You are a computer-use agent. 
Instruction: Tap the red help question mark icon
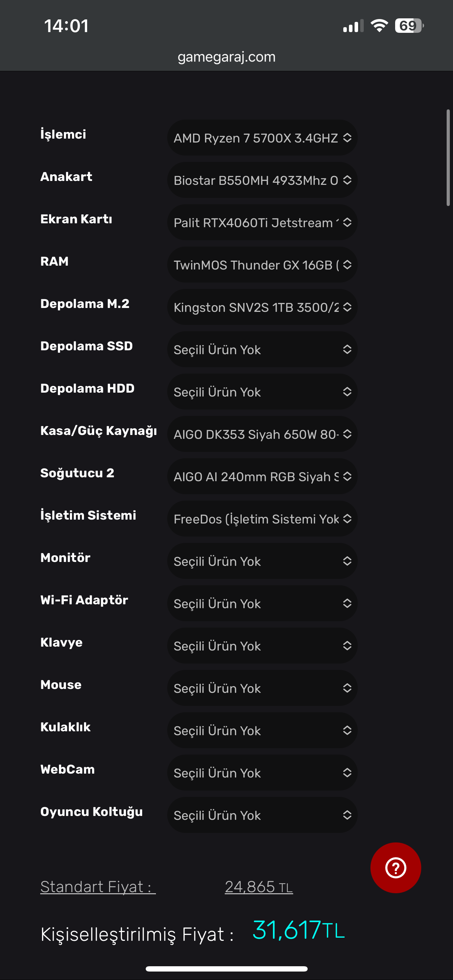point(395,868)
